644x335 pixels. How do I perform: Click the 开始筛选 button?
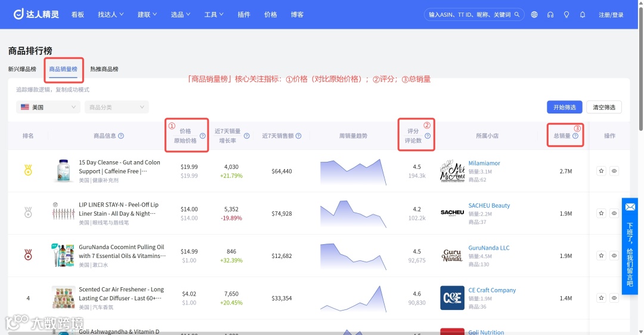[564, 107]
